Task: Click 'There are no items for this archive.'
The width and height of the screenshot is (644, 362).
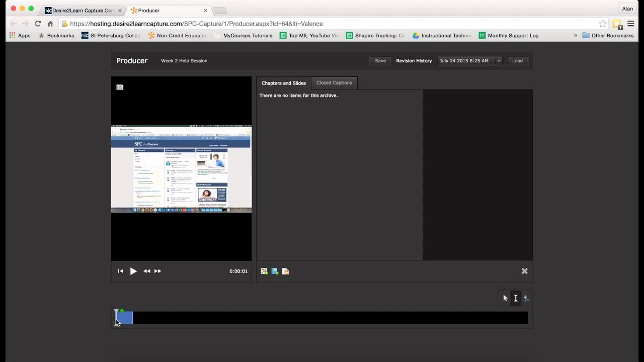Action: pyautogui.click(x=298, y=96)
